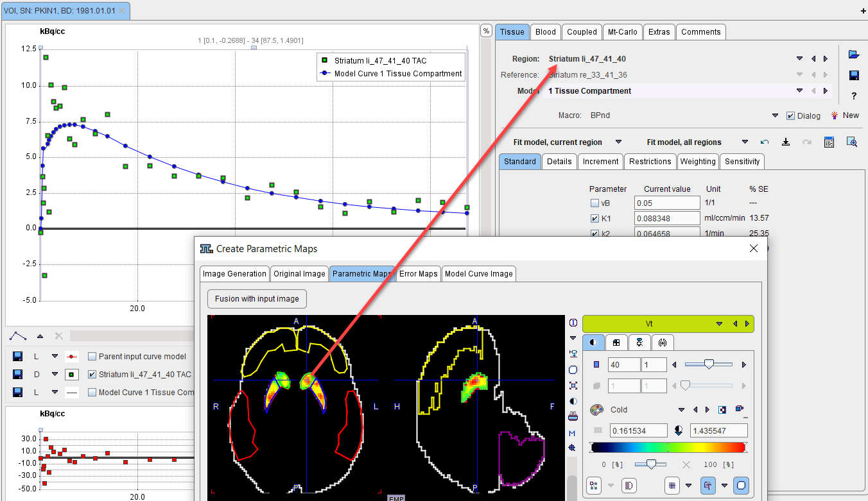Adjust the slice 40 slider
This screenshot has width=868, height=501.
709,364
